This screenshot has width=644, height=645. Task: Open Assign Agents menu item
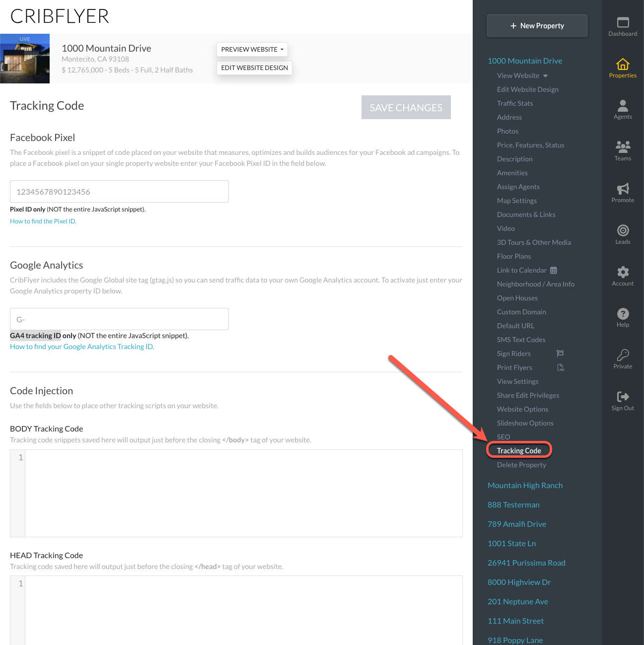click(518, 187)
